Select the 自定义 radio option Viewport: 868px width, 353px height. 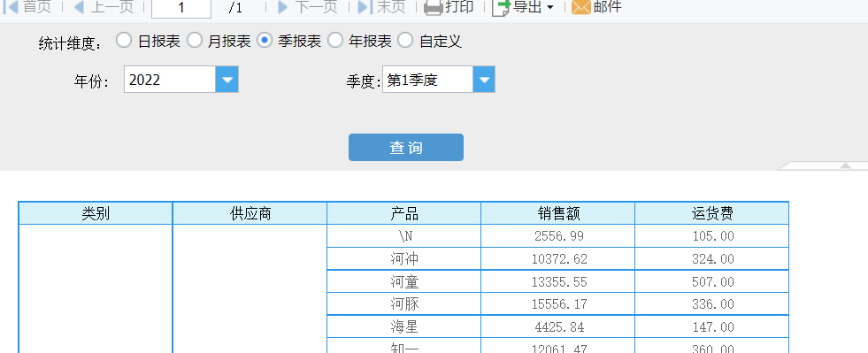(406, 41)
